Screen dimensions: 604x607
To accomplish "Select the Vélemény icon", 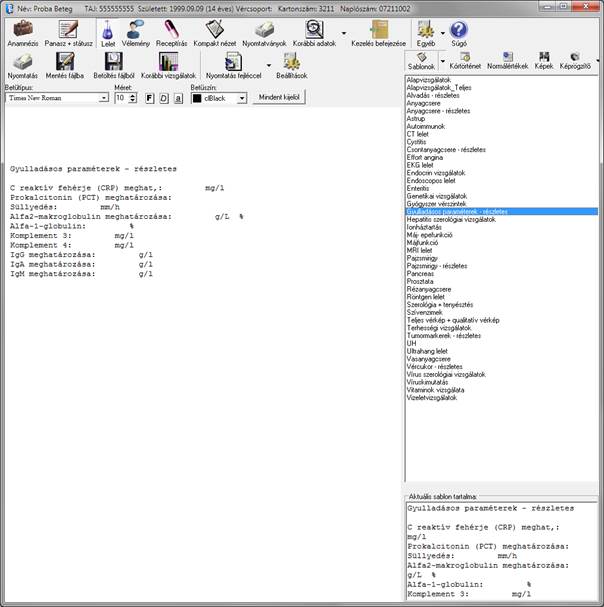I will pos(135,29).
